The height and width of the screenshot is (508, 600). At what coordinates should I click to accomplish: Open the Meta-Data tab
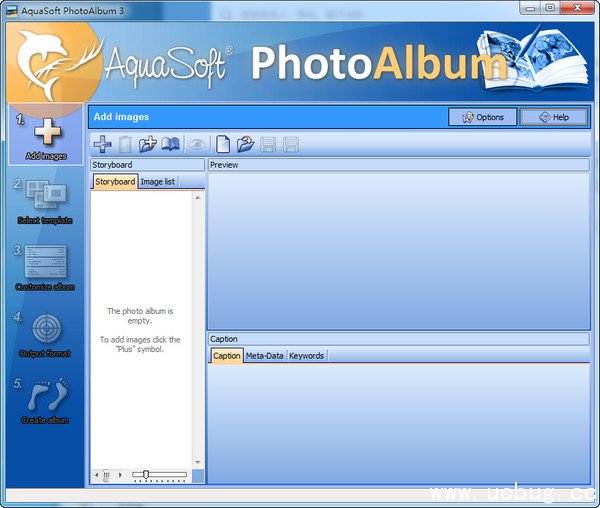[265, 356]
